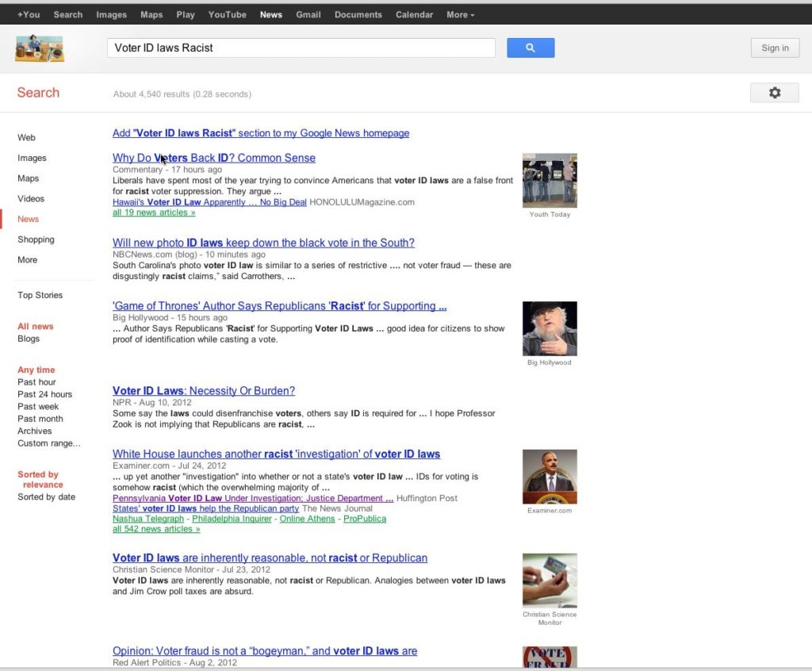
Task: Open 'Voter ID Laws: Necessity Or Burden?' article
Action: pos(204,391)
